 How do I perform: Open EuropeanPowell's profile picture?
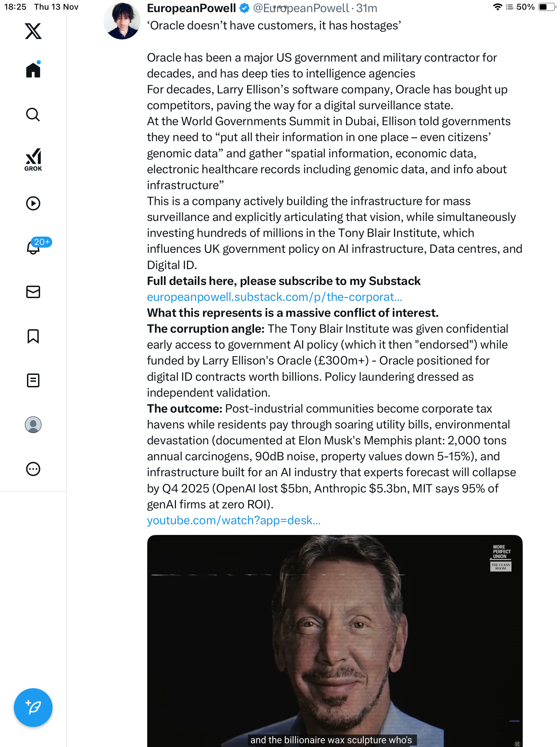click(x=122, y=21)
